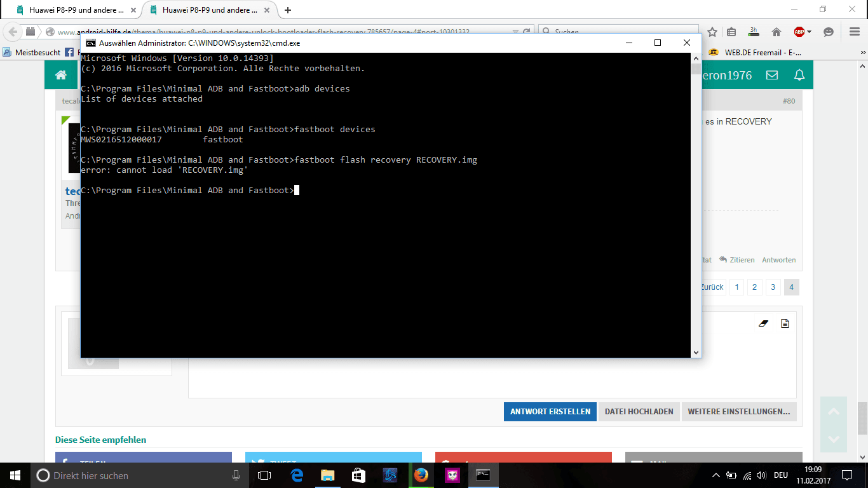Screen dimensions: 868x488
Task: Click WEITERE EINSTELLUNGEN button
Action: coord(739,411)
